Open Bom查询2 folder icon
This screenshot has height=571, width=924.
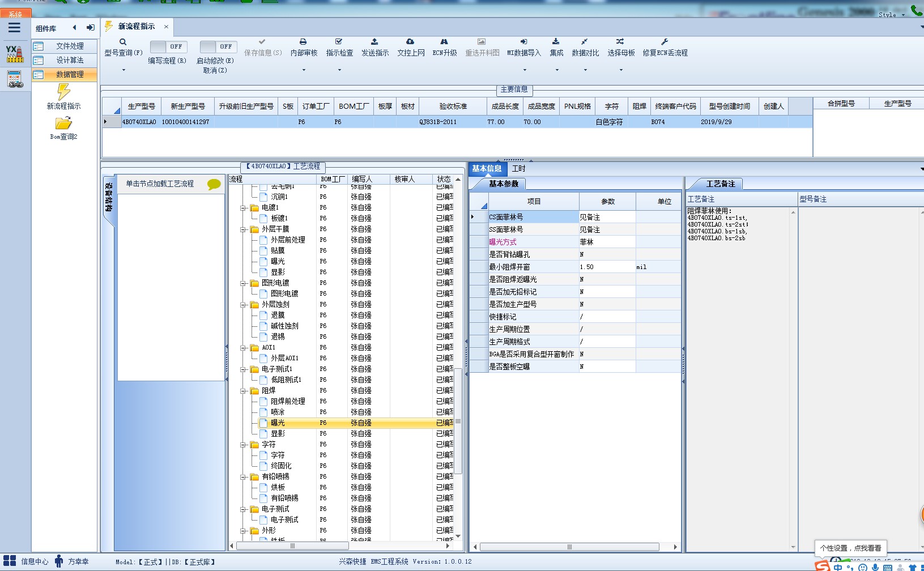pyautogui.click(x=63, y=123)
